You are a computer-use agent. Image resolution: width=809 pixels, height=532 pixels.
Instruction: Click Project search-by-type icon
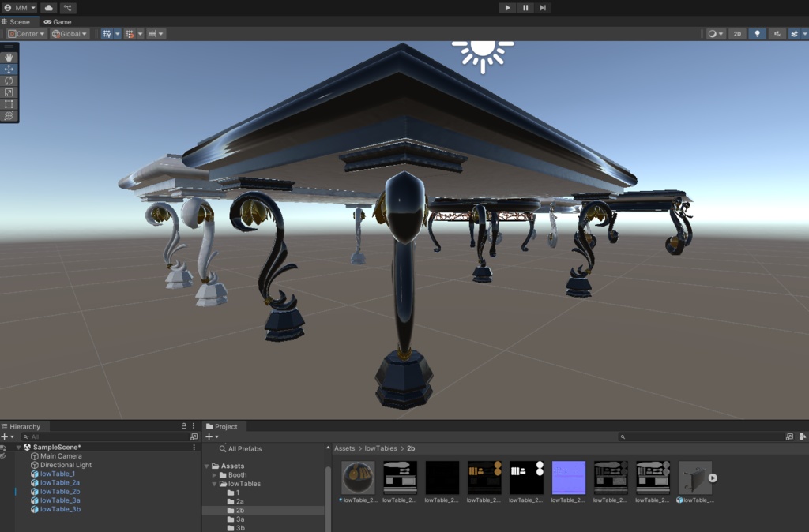coord(789,436)
